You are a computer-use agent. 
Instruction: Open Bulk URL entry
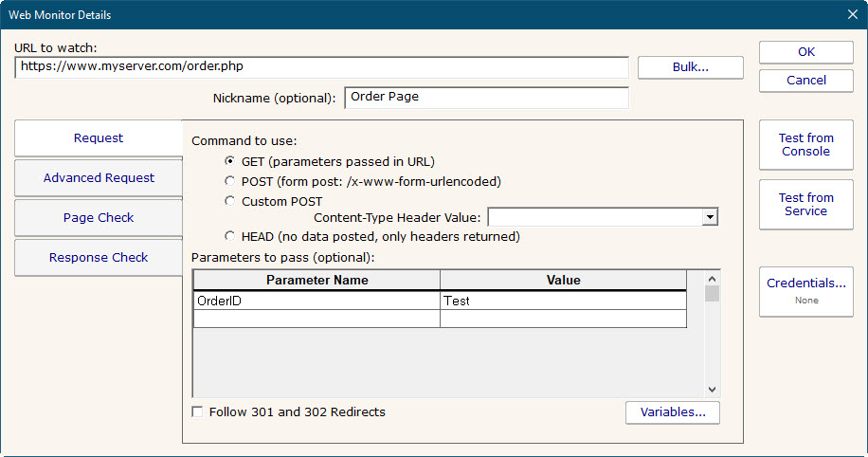click(690, 67)
